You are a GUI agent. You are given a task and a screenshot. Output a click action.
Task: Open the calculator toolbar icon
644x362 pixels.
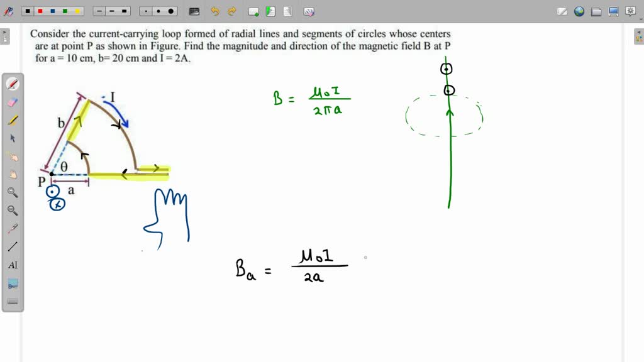point(193,11)
